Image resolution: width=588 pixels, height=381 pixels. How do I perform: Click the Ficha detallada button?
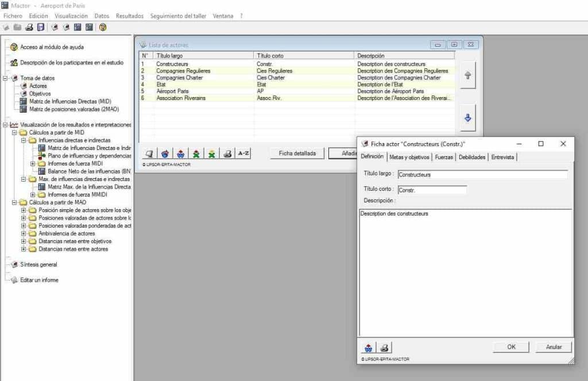pos(297,153)
